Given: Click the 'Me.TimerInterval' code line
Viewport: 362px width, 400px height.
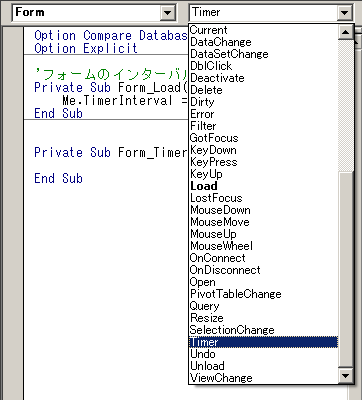Looking at the screenshot, I should pos(125,101).
